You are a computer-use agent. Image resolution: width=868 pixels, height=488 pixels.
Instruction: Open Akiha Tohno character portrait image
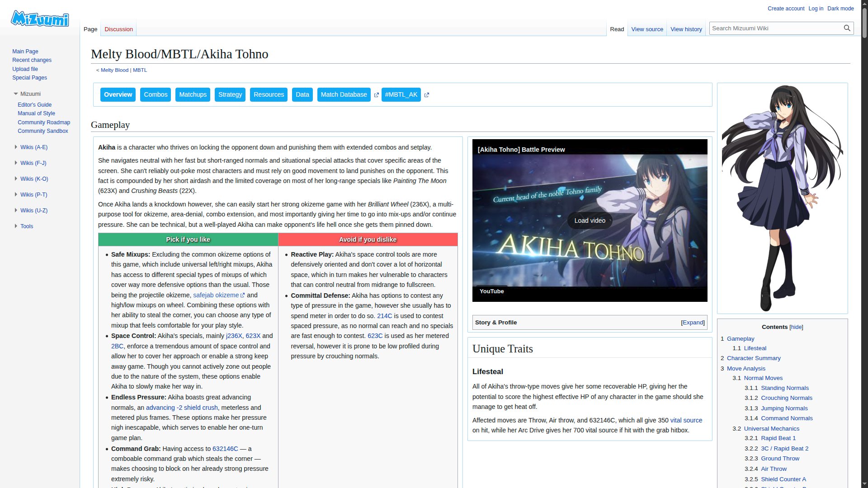point(782,198)
